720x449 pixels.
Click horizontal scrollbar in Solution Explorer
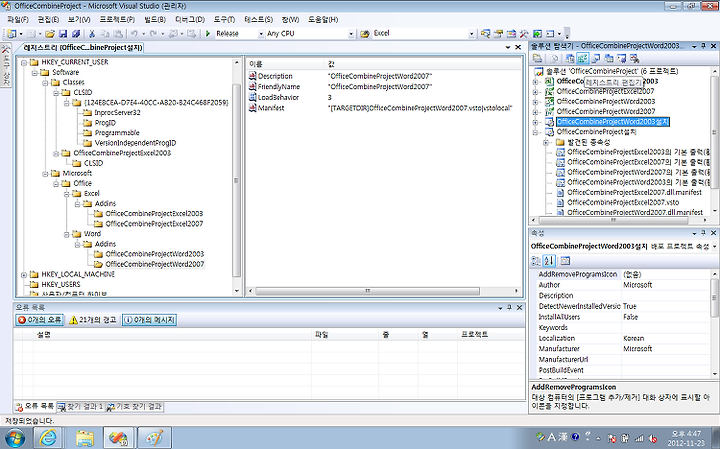613,220
